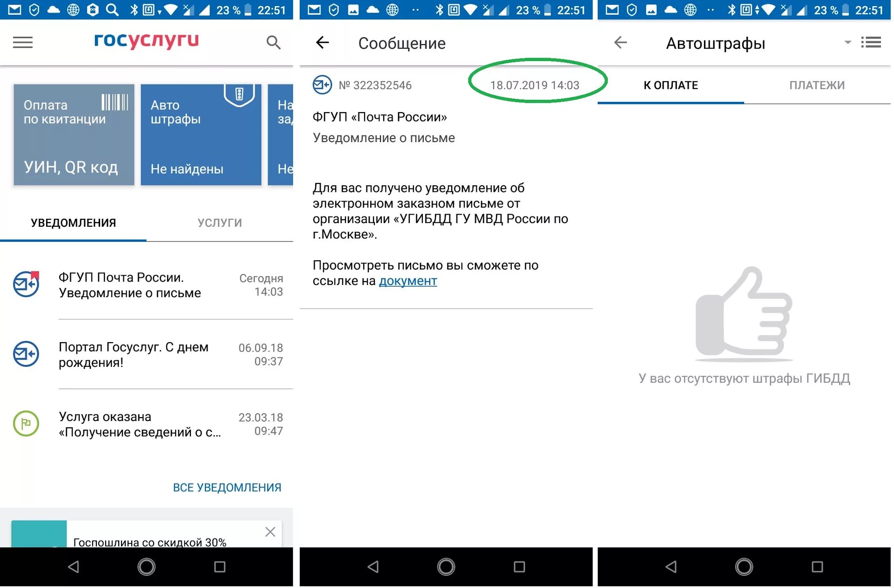Open the документ link in the message
Viewport: 894px width, 588px height.
[x=408, y=281]
